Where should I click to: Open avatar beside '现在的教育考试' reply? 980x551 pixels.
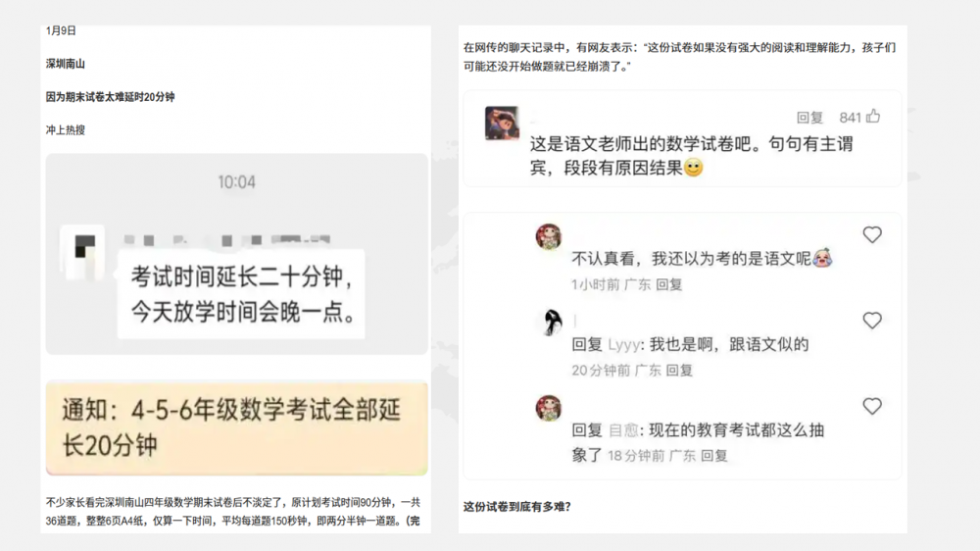click(549, 408)
